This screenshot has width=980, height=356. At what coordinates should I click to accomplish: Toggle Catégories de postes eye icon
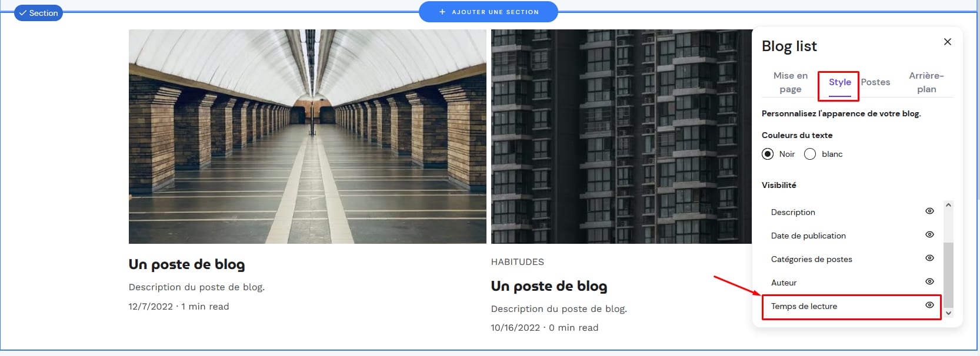pyautogui.click(x=929, y=258)
